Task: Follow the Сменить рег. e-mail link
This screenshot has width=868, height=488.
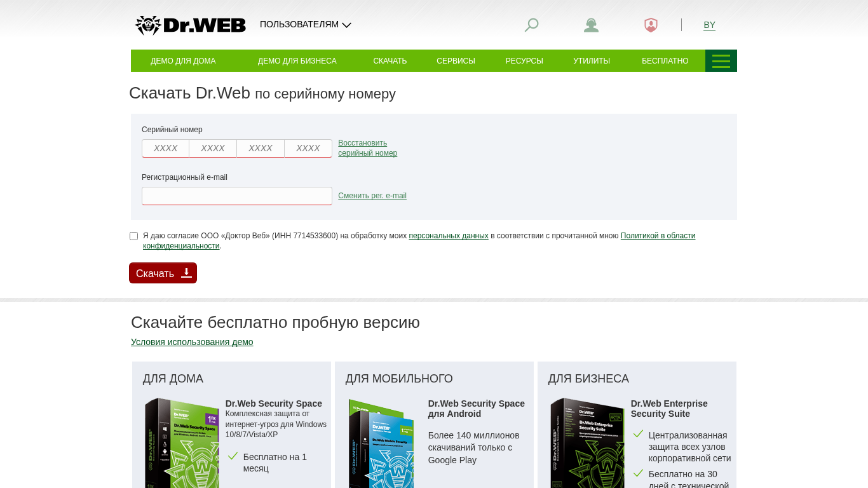Action: [372, 196]
